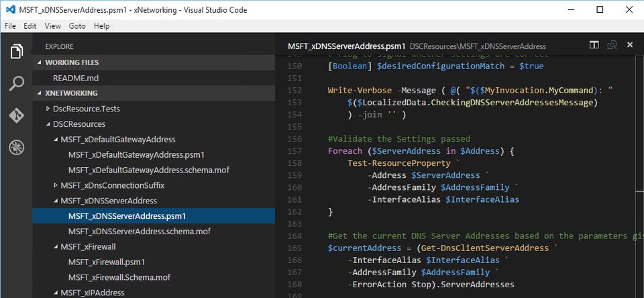Open the Git source control view

16,115
